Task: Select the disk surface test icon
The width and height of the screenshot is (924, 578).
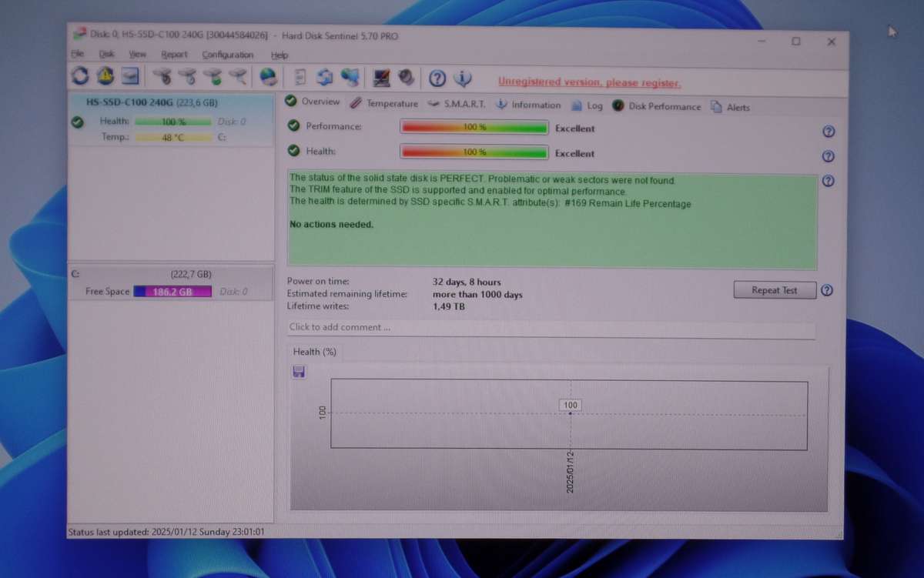Action: click(x=238, y=76)
